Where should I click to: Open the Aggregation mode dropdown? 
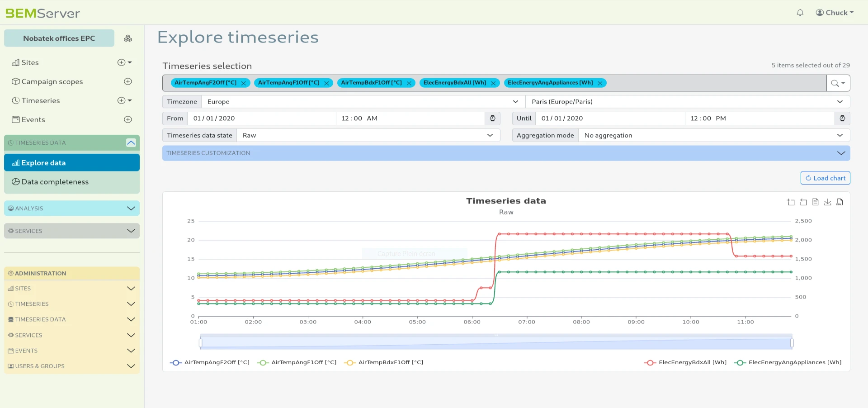[714, 135]
